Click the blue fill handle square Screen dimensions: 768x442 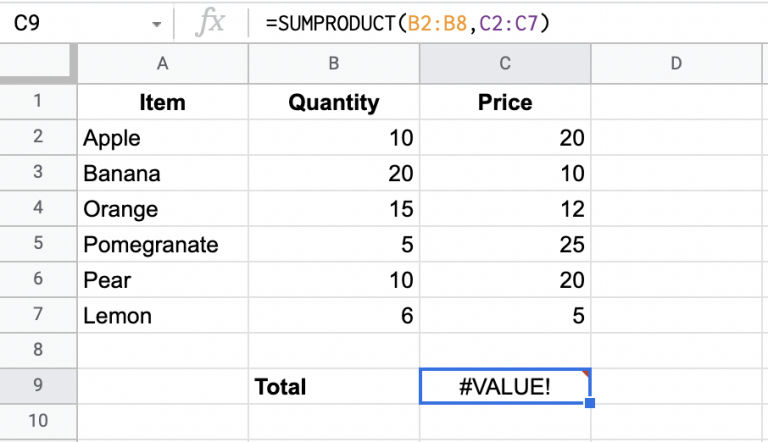pyautogui.click(x=590, y=403)
